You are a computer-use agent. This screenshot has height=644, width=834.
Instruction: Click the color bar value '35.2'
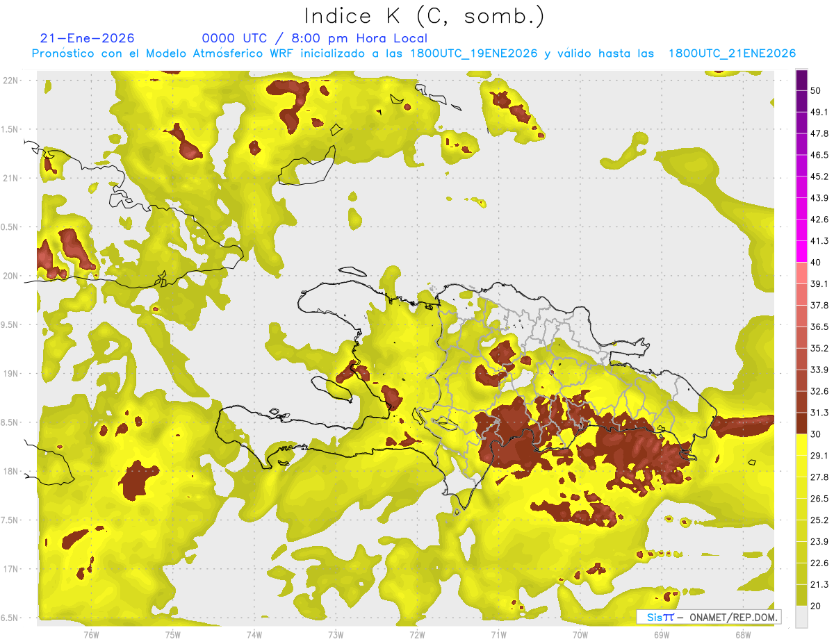pyautogui.click(x=819, y=348)
